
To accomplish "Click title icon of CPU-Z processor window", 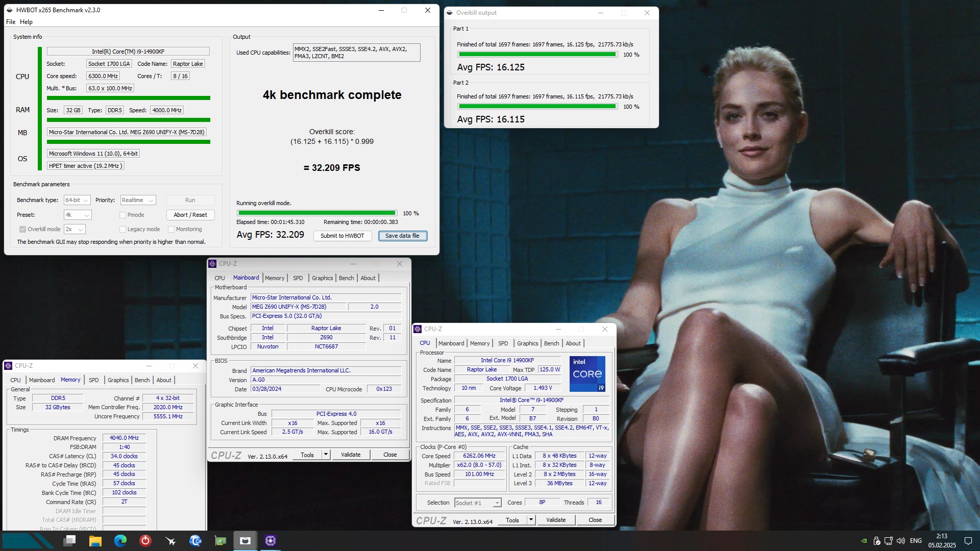I will pos(418,329).
